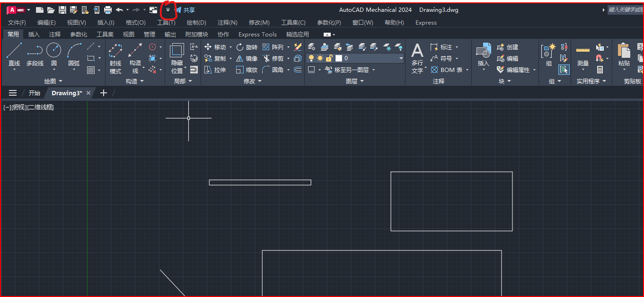644x297 pixels.
Task: Select the 圆 circle tool
Action: pos(53,55)
